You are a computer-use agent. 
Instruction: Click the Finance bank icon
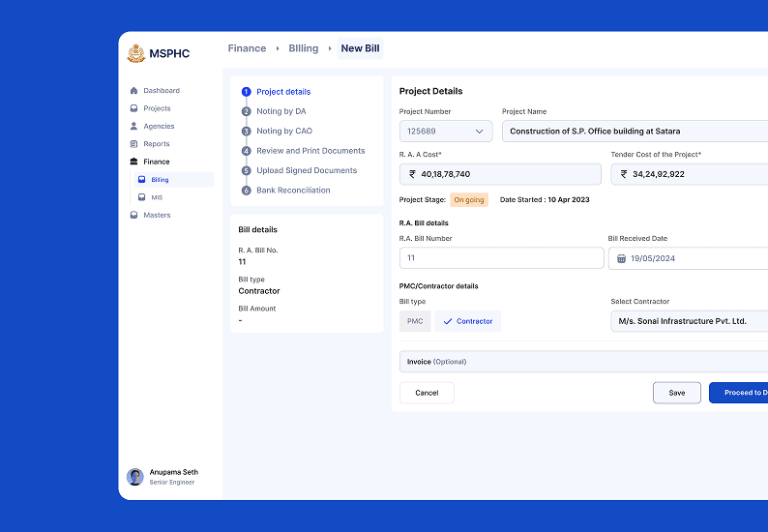(x=133, y=162)
